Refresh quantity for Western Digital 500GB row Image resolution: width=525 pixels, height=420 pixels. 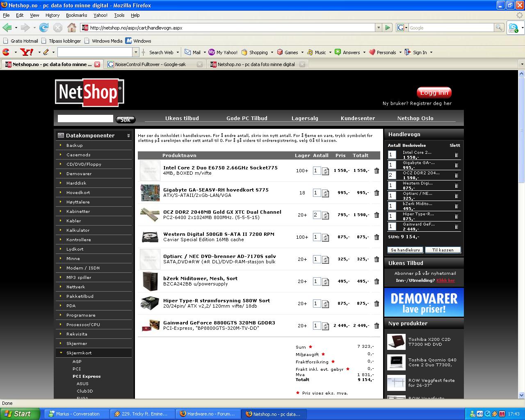point(325,237)
